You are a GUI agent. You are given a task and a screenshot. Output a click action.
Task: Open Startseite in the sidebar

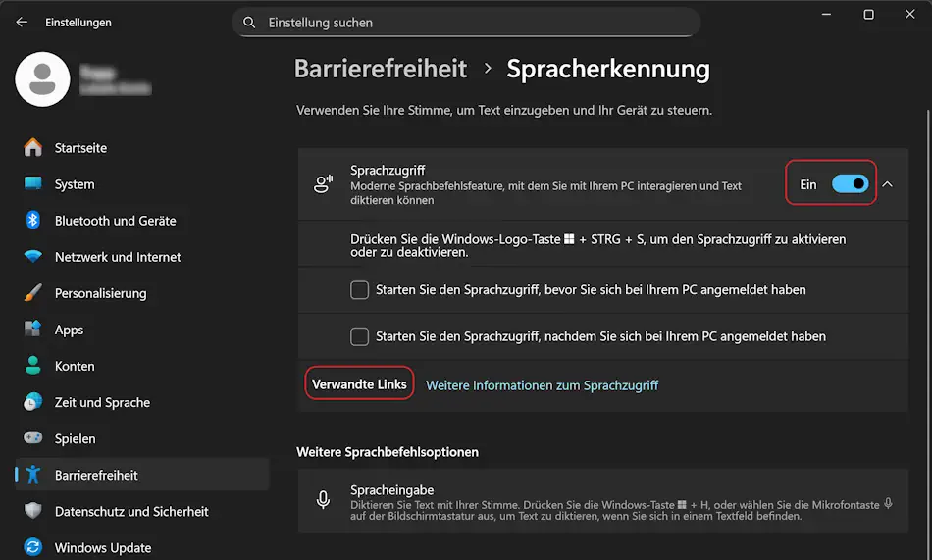pos(142,147)
